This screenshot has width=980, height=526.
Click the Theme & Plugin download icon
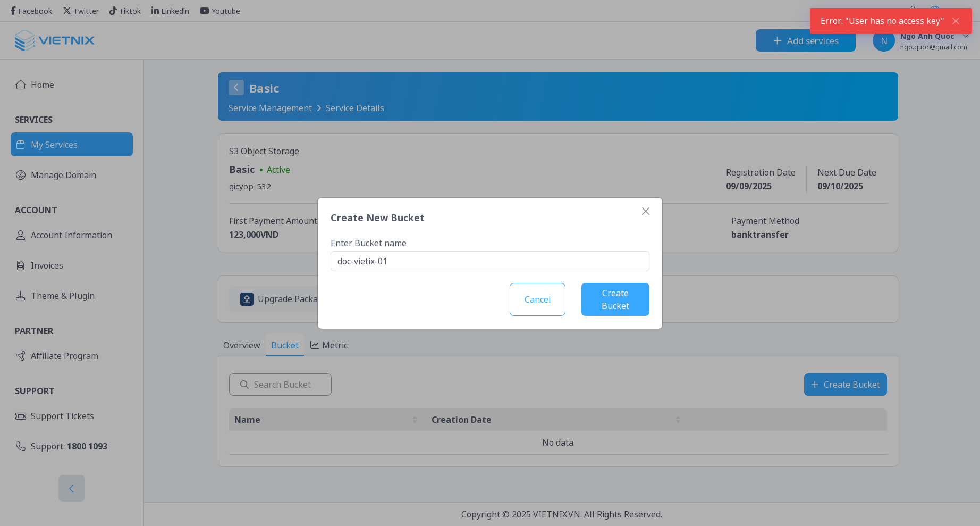tap(21, 296)
